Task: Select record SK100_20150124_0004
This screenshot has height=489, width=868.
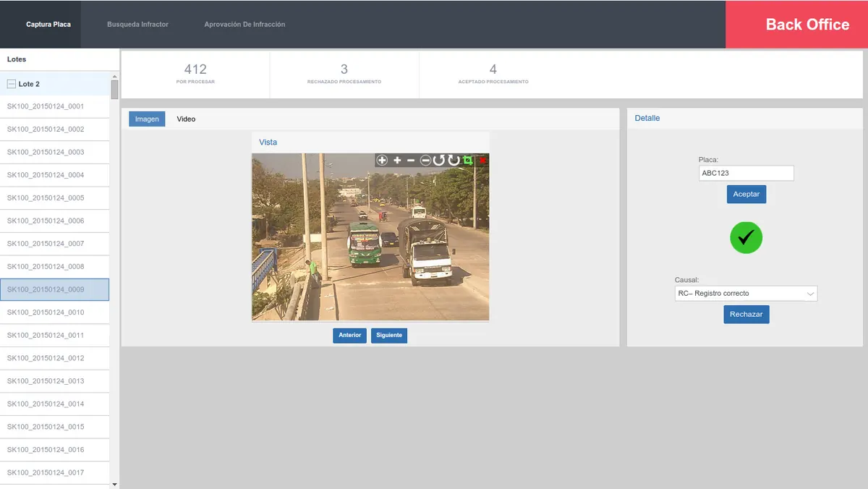Action: tap(54, 175)
